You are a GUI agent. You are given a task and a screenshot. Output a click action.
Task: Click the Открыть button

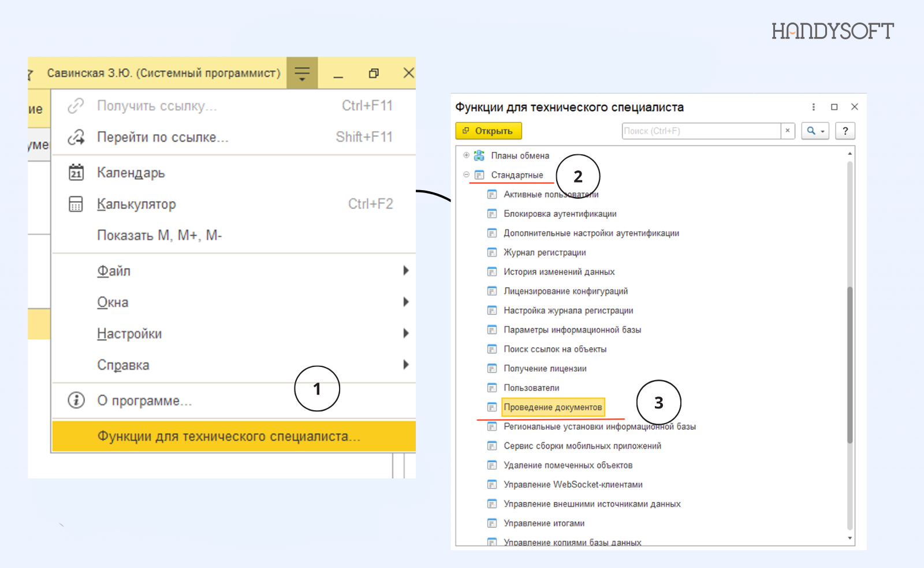(x=489, y=131)
